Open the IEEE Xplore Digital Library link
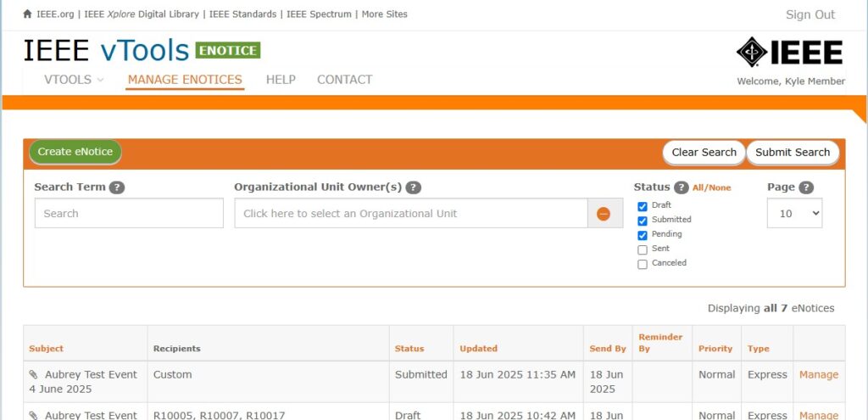 pyautogui.click(x=142, y=14)
